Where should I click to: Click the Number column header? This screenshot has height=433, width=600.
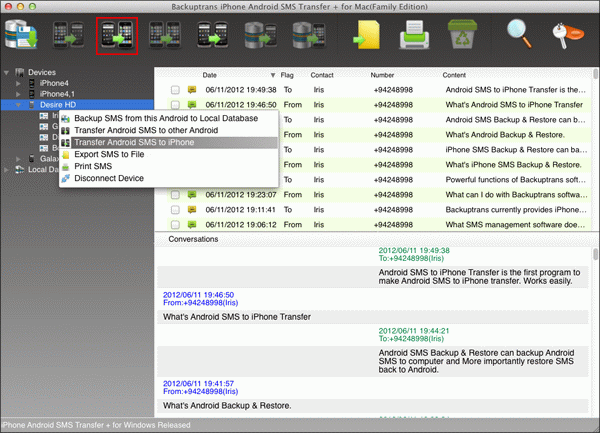coord(382,75)
